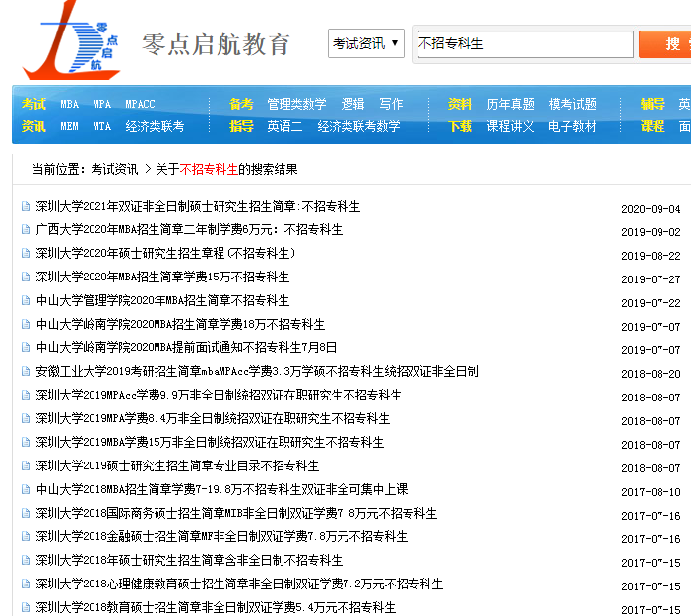Open 深圳大学2018国际商务硕士招生简章MIB article
Viewport: 691px width, 616px height.
tap(236, 514)
